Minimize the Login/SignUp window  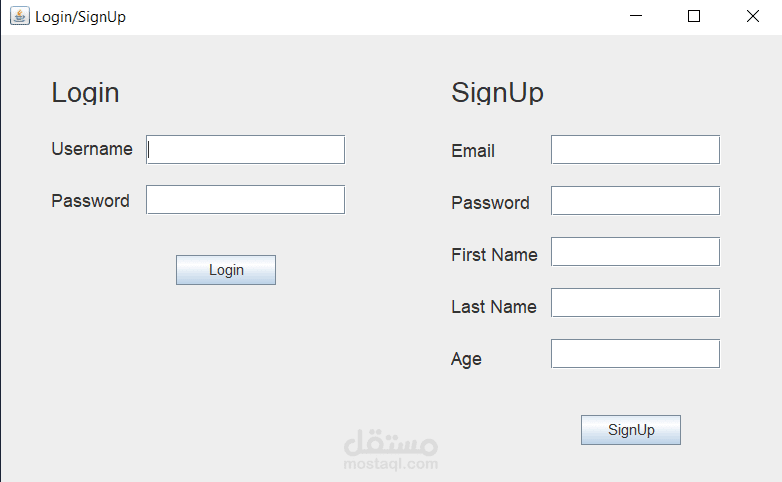[x=635, y=16]
